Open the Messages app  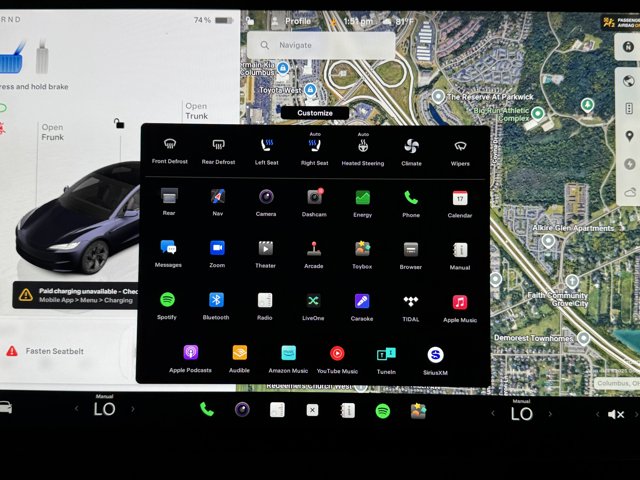168,253
